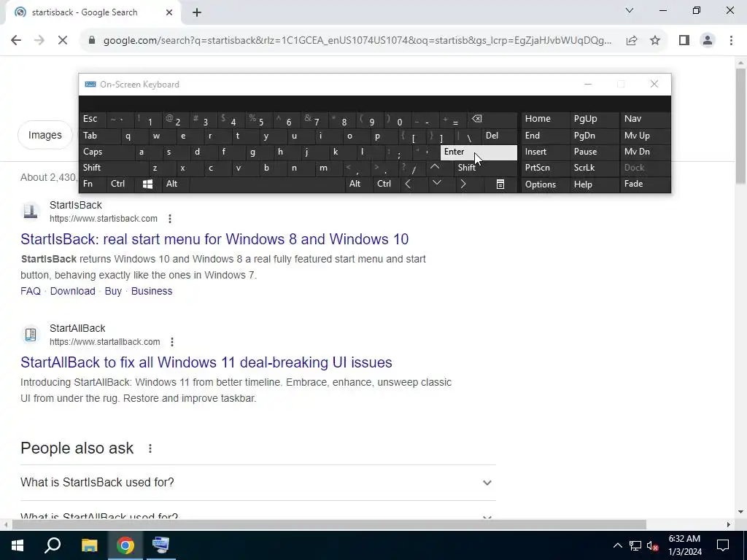Click the browser back arrow

16,41
